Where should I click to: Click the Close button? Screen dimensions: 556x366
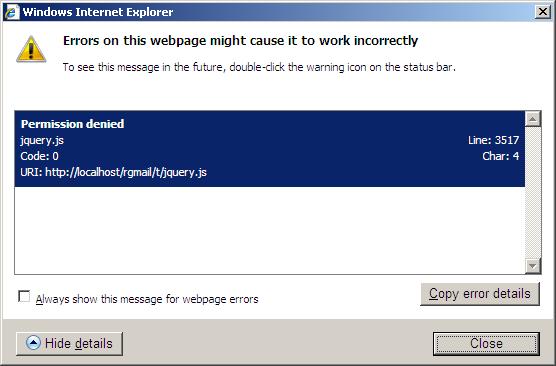coord(486,344)
